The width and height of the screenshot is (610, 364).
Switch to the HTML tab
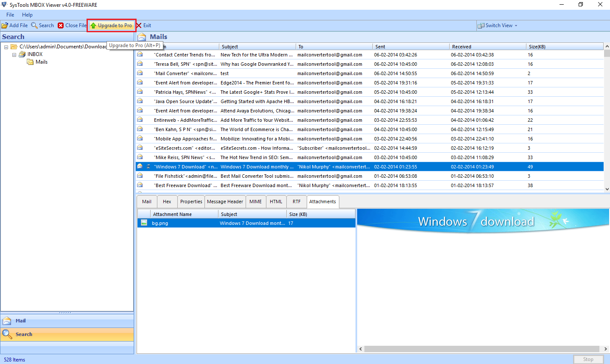(x=276, y=201)
